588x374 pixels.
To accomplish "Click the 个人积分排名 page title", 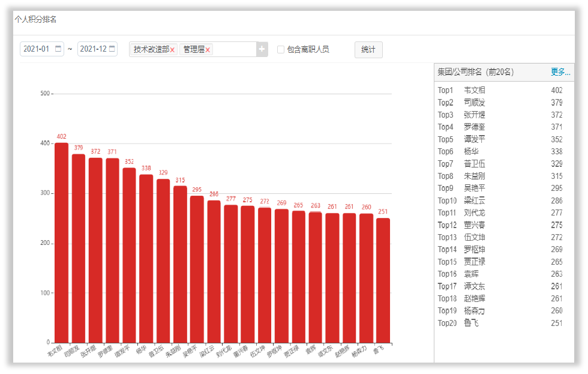I will pos(35,19).
